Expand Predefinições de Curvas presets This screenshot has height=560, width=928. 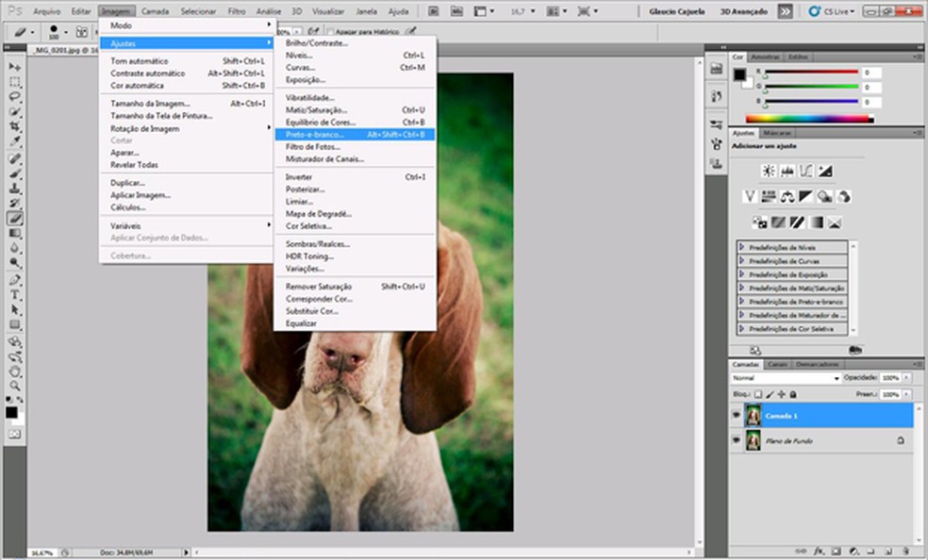[742, 261]
